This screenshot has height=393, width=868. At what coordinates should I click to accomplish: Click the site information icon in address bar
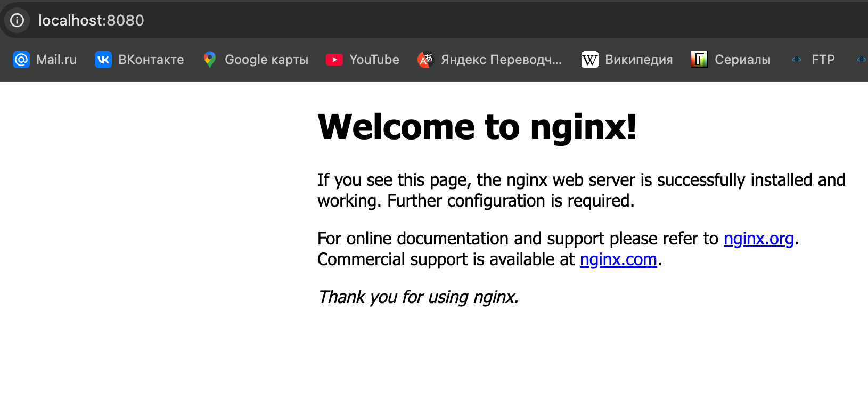coord(17,20)
